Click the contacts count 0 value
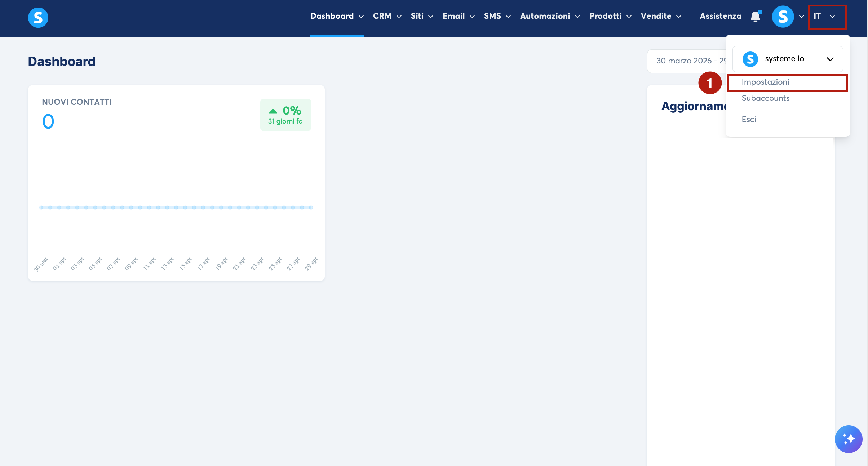Image resolution: width=868 pixels, height=466 pixels. click(48, 121)
